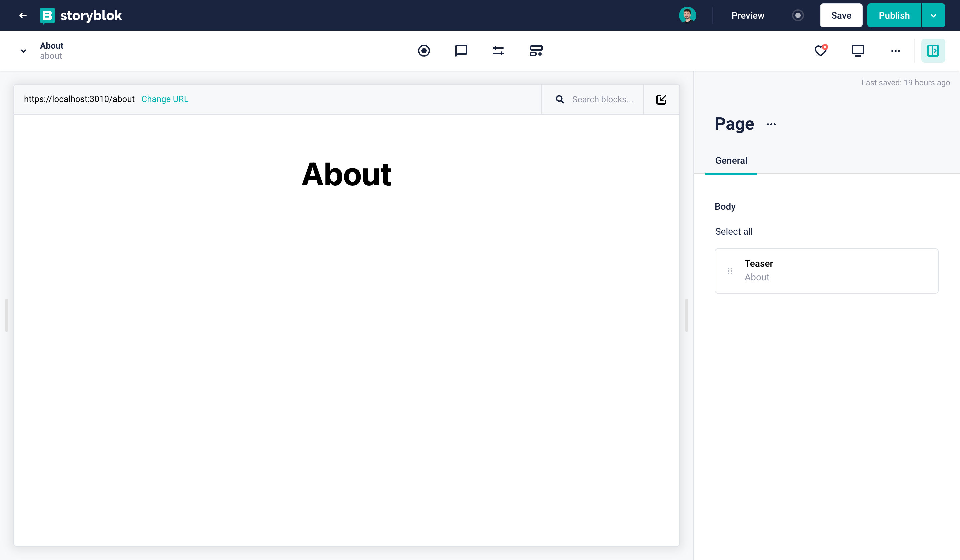This screenshot has height=560, width=960.
Task: Click the search magnifier icon
Action: 559,99
